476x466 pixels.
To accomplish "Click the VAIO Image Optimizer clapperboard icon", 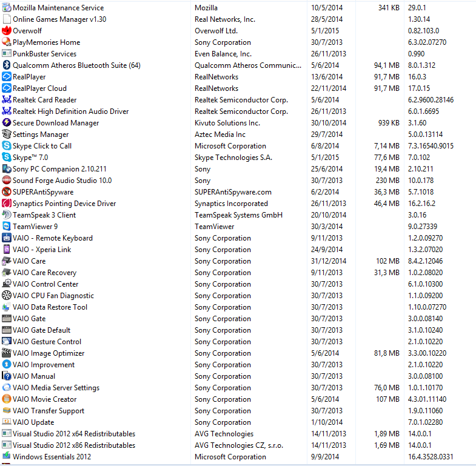I will pos(7,353).
